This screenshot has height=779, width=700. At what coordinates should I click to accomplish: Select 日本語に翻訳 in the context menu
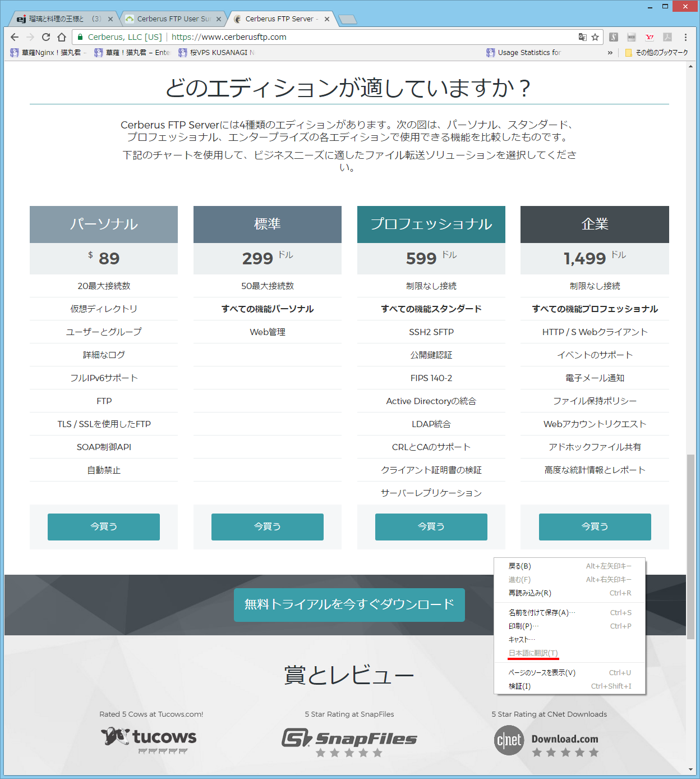533,653
